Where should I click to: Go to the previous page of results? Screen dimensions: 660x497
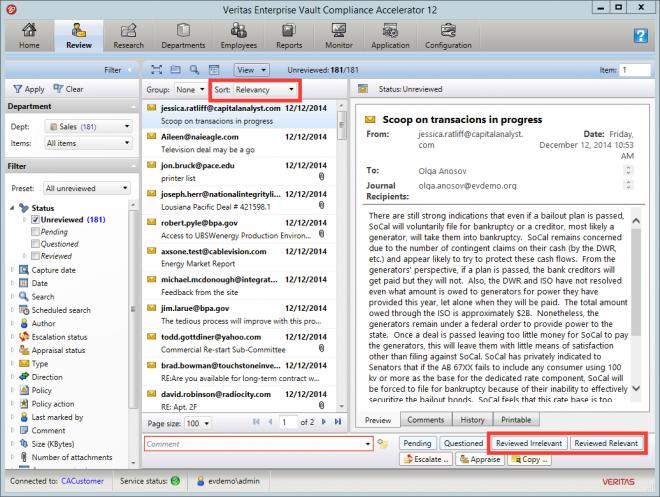coord(270,422)
